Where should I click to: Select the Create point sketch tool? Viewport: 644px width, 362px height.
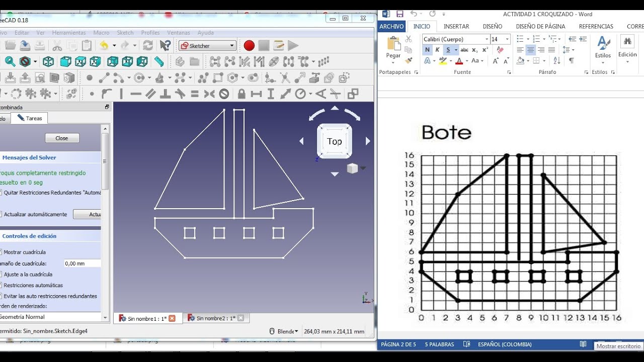click(90, 78)
